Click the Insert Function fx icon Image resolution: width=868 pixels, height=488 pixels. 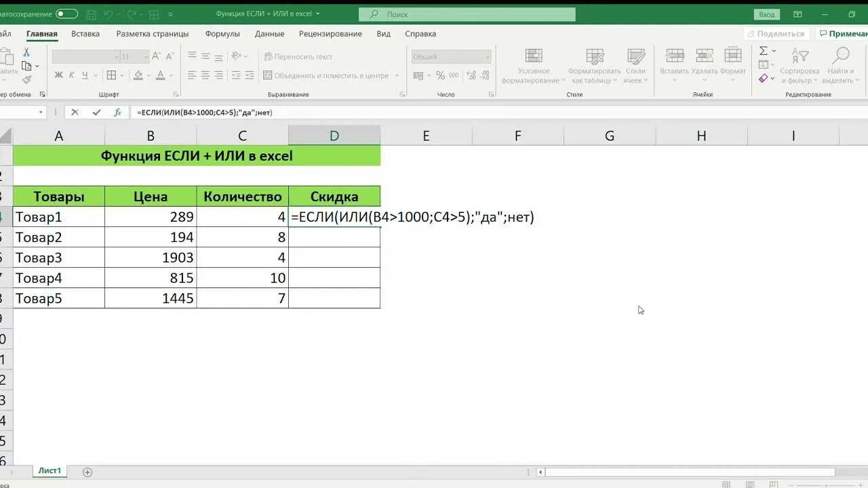click(117, 113)
